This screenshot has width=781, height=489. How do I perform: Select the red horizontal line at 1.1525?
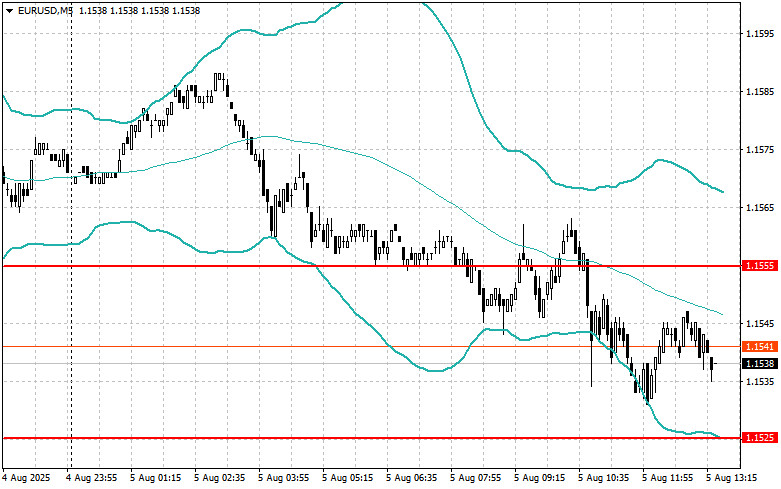tap(372, 438)
